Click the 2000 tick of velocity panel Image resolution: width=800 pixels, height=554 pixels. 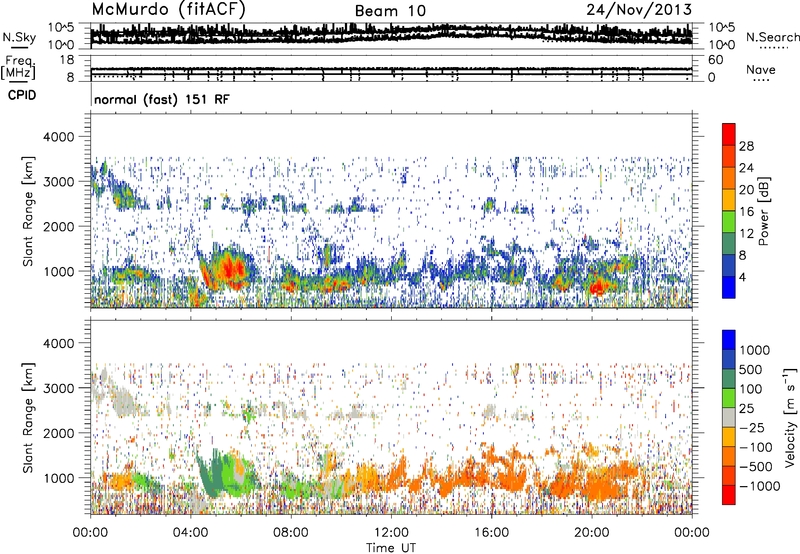61,433
